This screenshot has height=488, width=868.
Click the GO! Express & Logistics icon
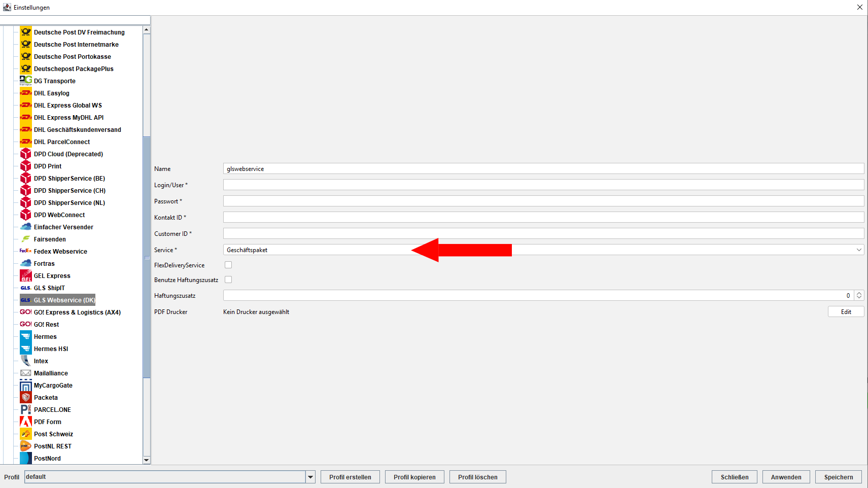click(x=26, y=312)
